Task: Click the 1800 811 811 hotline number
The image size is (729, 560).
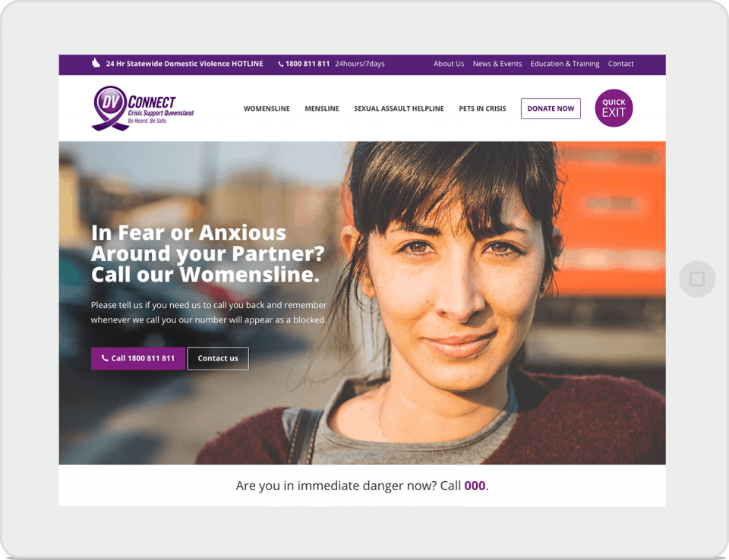Action: pos(308,64)
